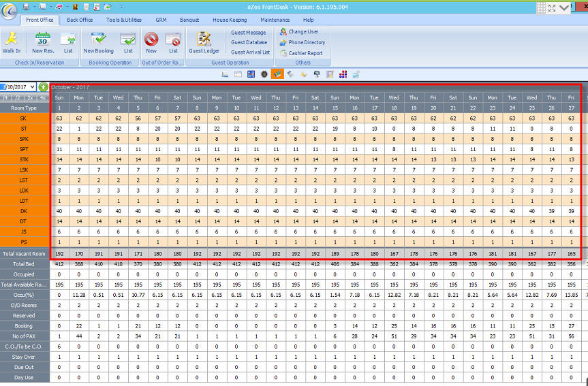Viewport: 588px width, 386px height.
Task: Open the date picker dropdown arrow
Action: (32, 87)
